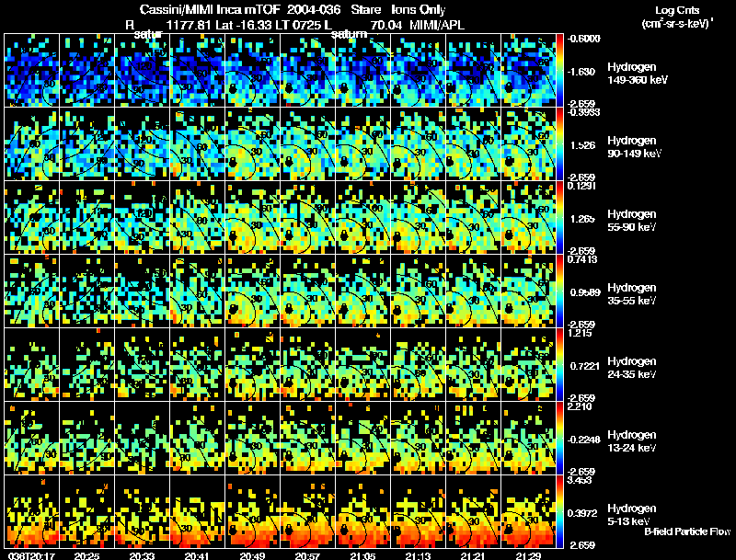This screenshot has height=560, width=736.
Task: Open the 149-360 keV image at 20:17
Action: [x=31, y=71]
